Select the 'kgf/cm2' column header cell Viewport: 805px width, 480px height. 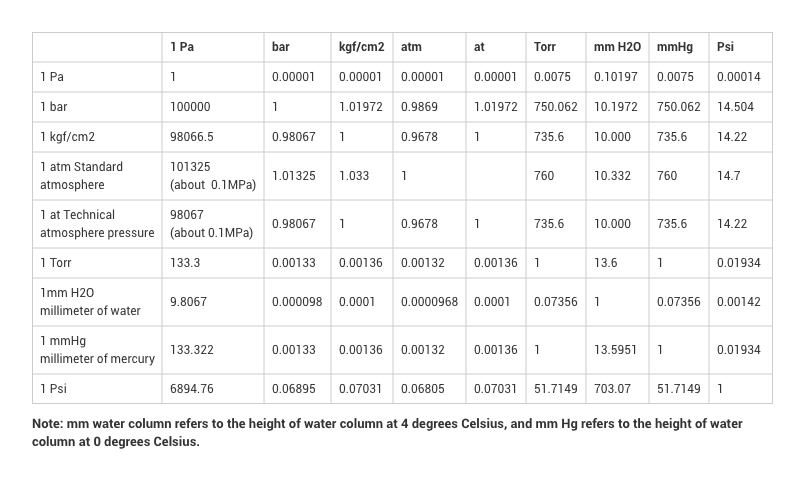pos(361,47)
